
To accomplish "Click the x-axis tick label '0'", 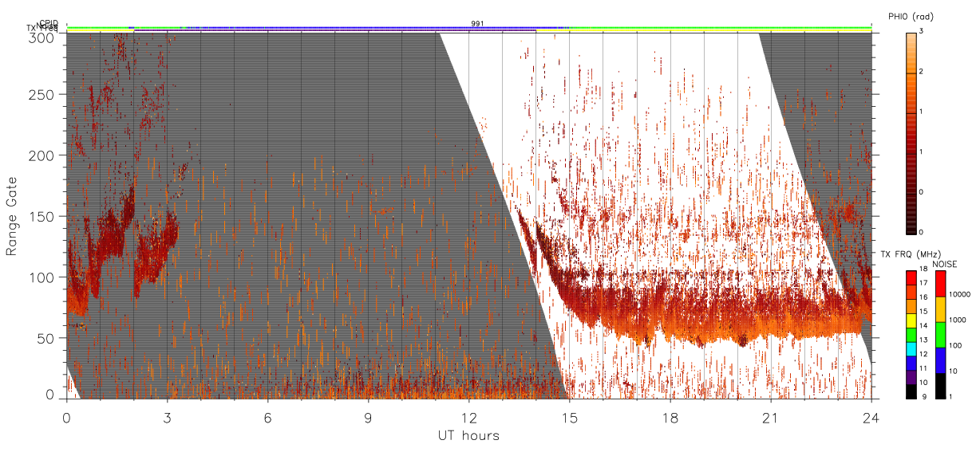I will pos(66,416).
